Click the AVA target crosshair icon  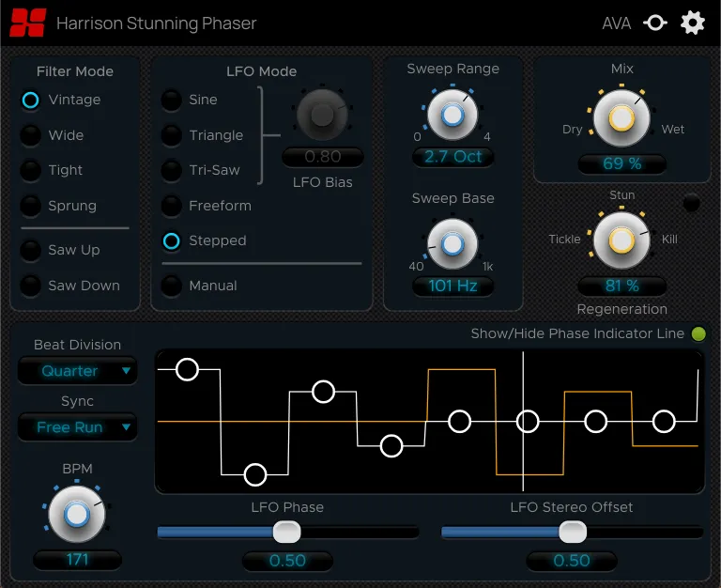[x=654, y=23]
